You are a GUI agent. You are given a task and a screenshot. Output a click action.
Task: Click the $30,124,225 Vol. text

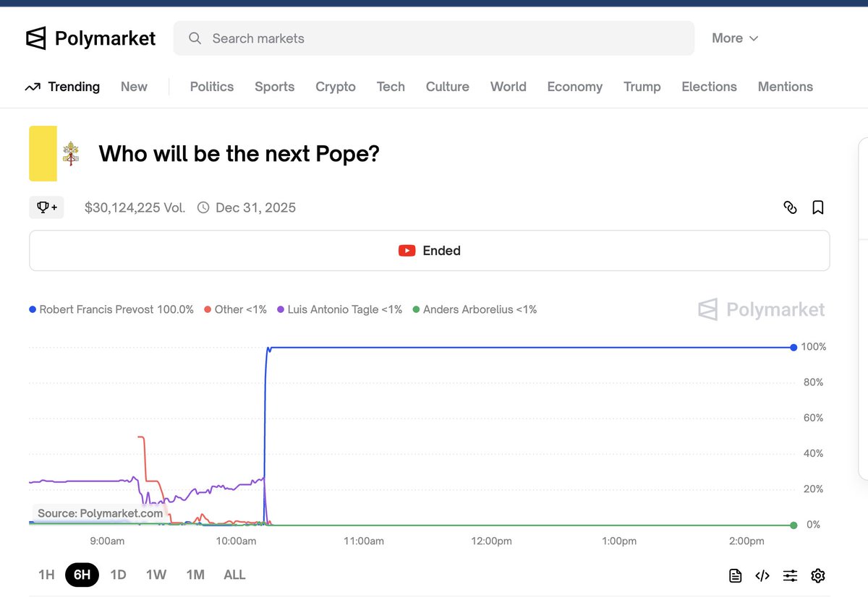(x=135, y=207)
